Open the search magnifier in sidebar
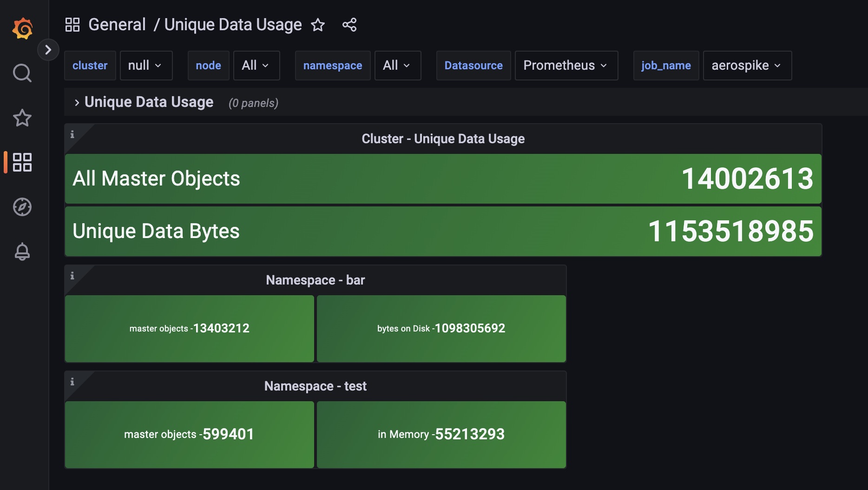 pyautogui.click(x=22, y=73)
